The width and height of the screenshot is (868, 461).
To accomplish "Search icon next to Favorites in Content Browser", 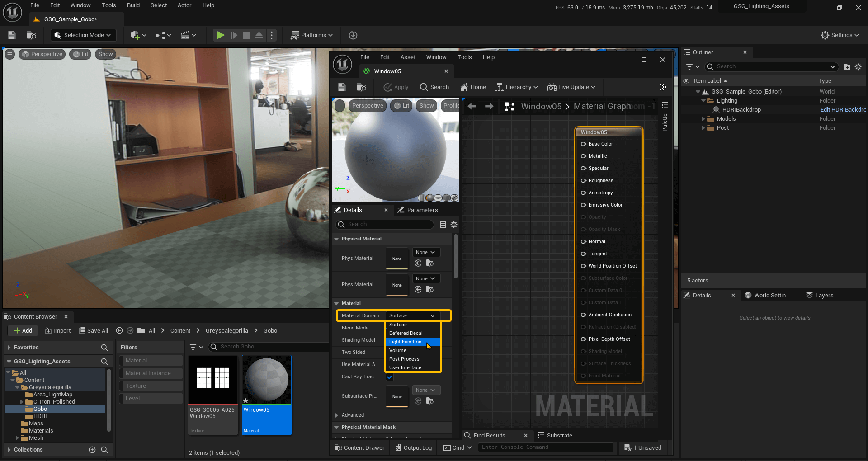I will (x=104, y=348).
